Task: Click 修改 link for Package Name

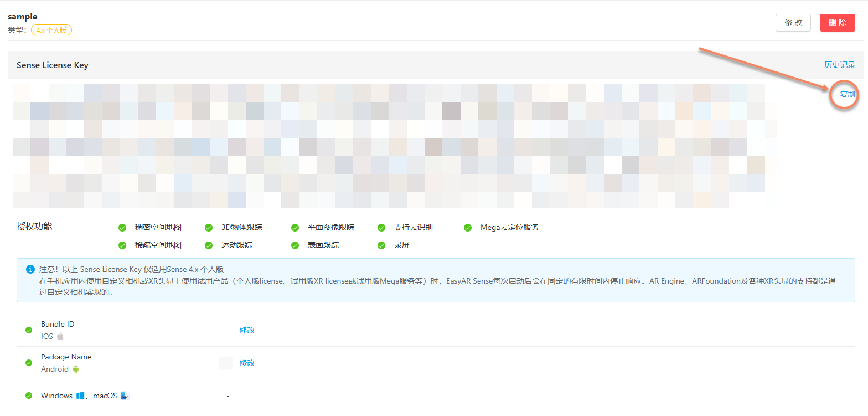Action: tap(247, 363)
